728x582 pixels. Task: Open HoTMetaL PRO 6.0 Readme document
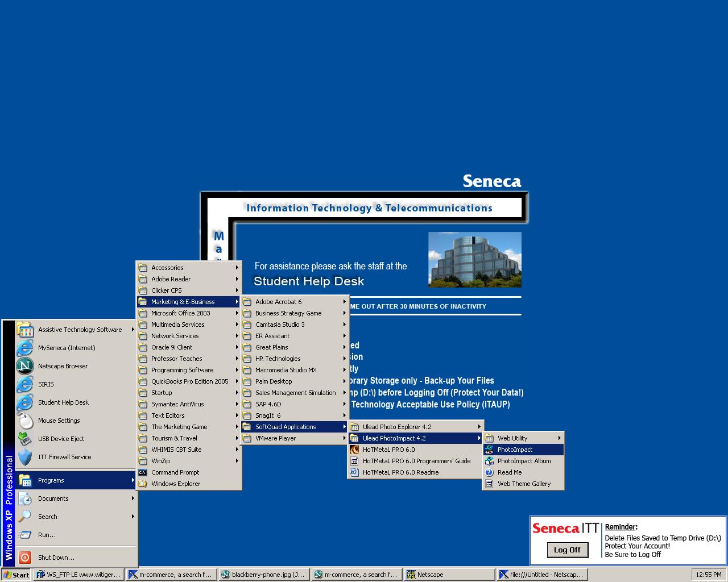point(416,472)
